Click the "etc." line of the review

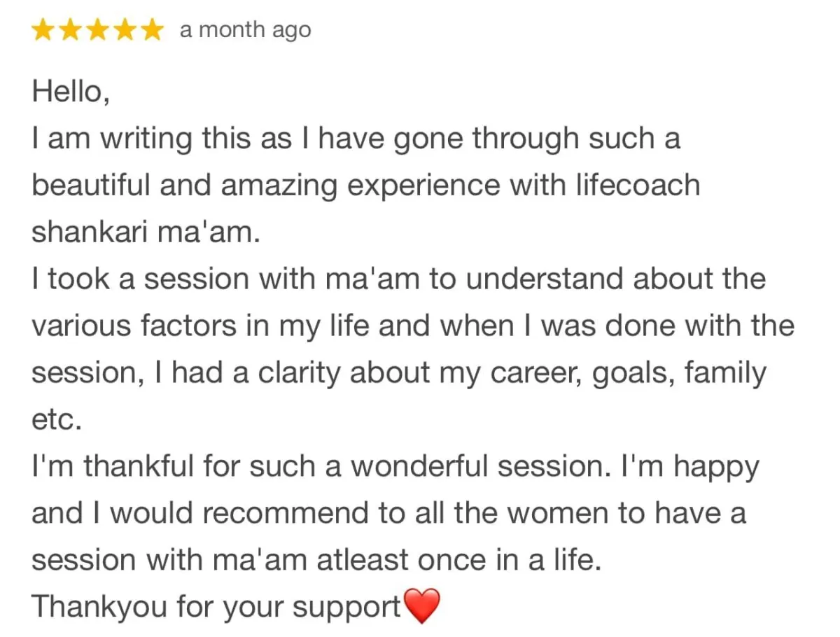coord(56,420)
